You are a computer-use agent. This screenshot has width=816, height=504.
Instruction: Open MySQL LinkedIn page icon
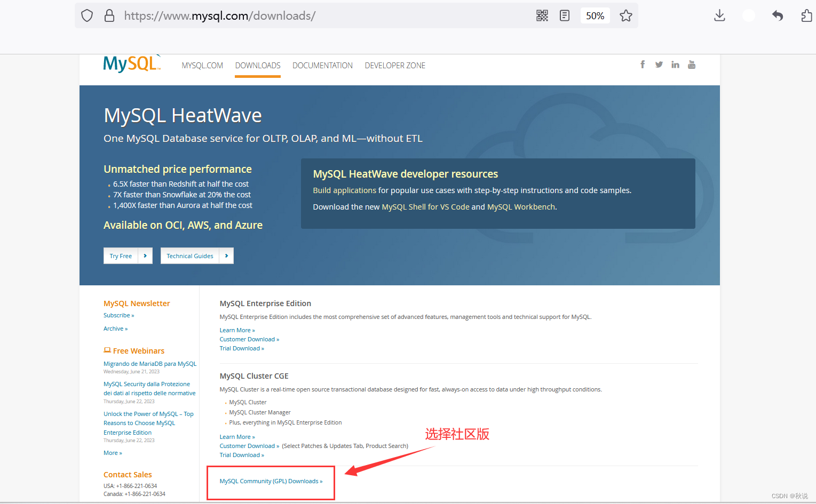point(675,65)
